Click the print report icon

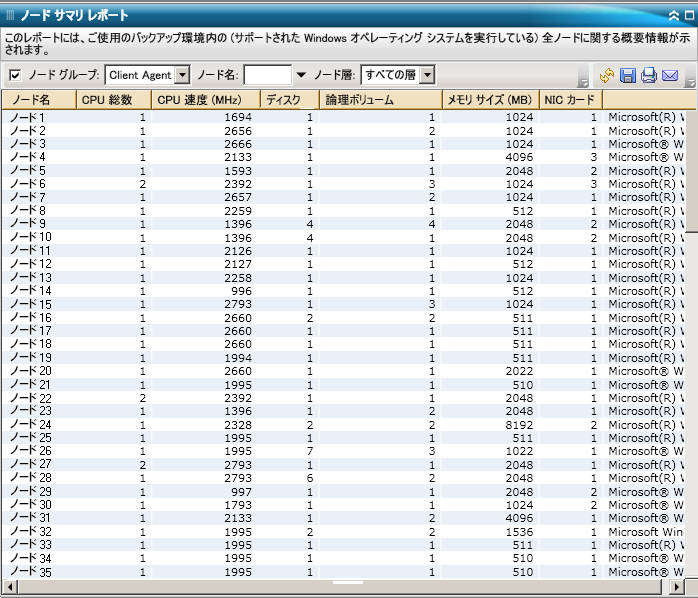pyautogui.click(x=649, y=75)
